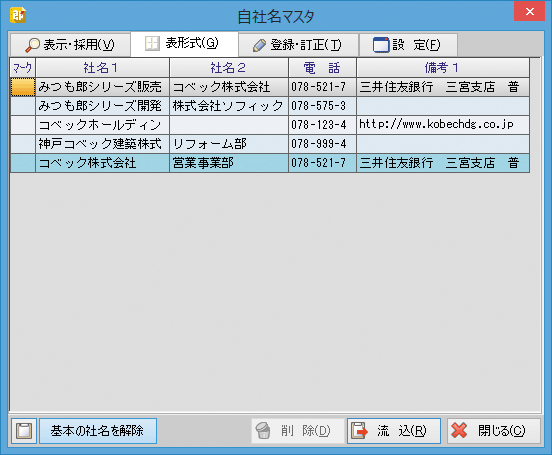This screenshot has height=455, width=552.
Task: Select the みつも郎シリーズ販売 cell
Action: click(102, 87)
